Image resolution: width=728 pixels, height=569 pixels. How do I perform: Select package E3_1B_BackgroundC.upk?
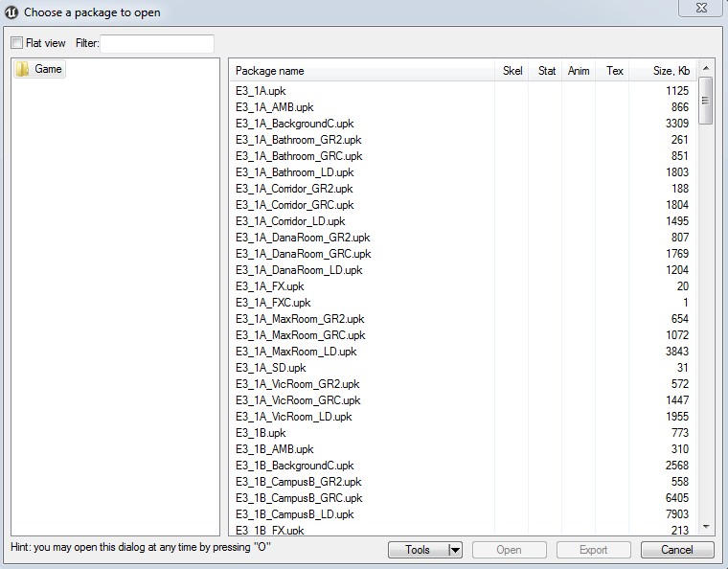[463, 466]
